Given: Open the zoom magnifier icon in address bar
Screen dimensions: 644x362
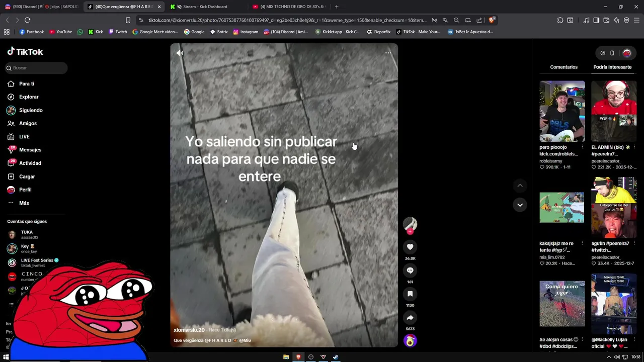Looking at the screenshot, I should 456,20.
